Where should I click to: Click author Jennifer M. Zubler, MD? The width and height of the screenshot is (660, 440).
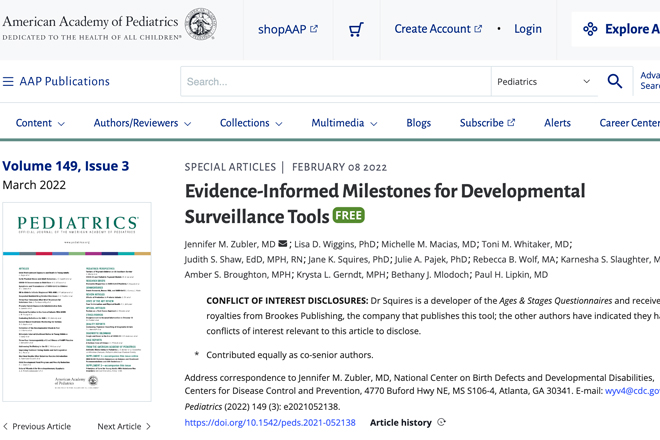point(230,244)
